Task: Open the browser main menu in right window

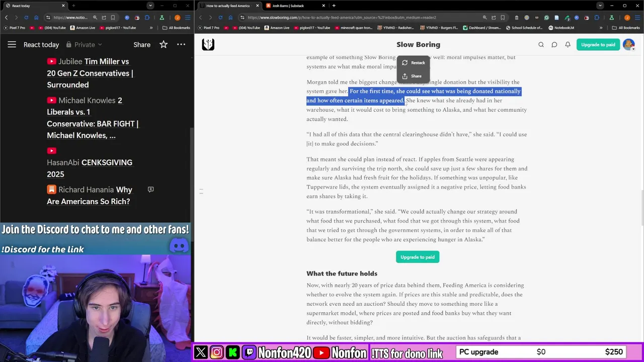Action: pos(638,17)
